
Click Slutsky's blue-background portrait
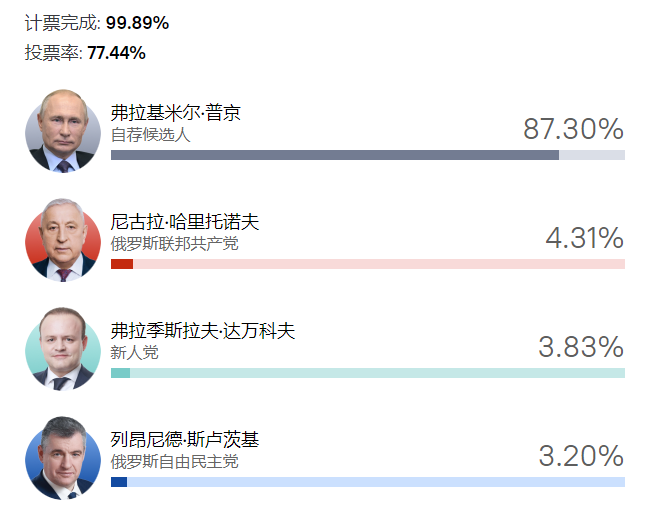click(x=63, y=458)
